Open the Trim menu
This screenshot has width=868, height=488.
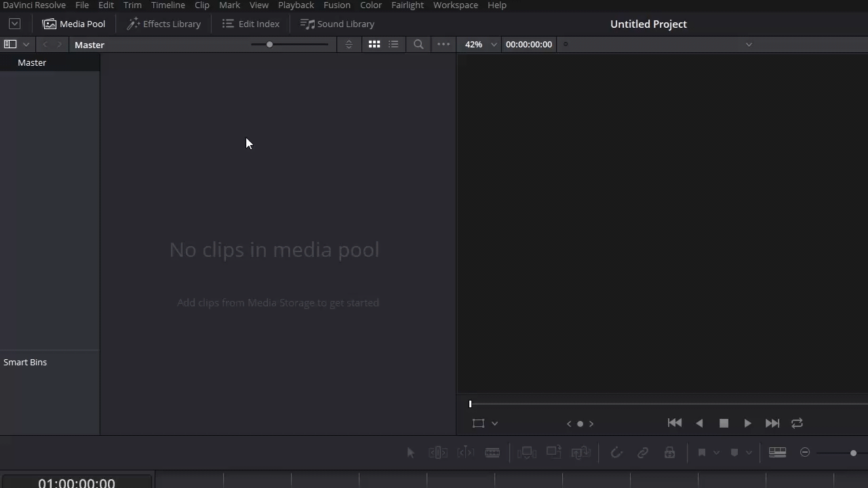tap(132, 5)
